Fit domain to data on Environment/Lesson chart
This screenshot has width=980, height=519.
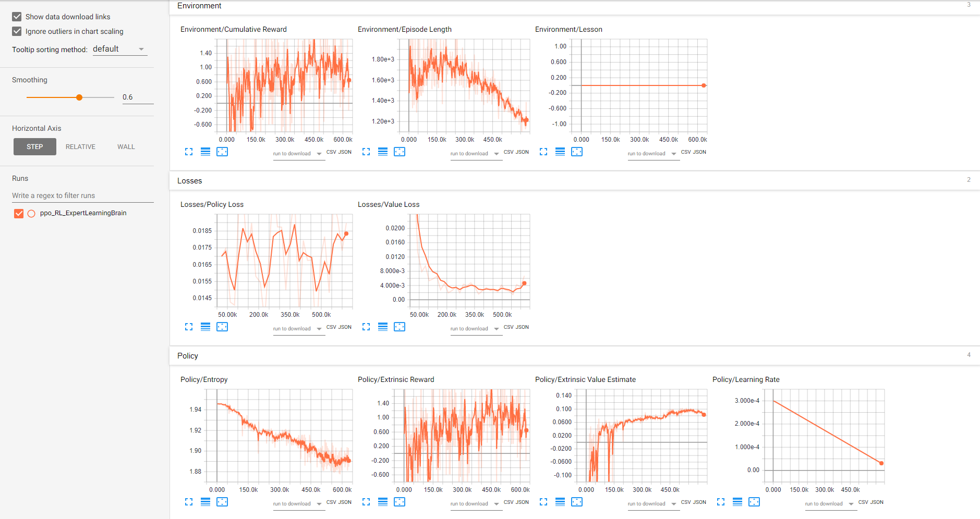pyautogui.click(x=577, y=152)
